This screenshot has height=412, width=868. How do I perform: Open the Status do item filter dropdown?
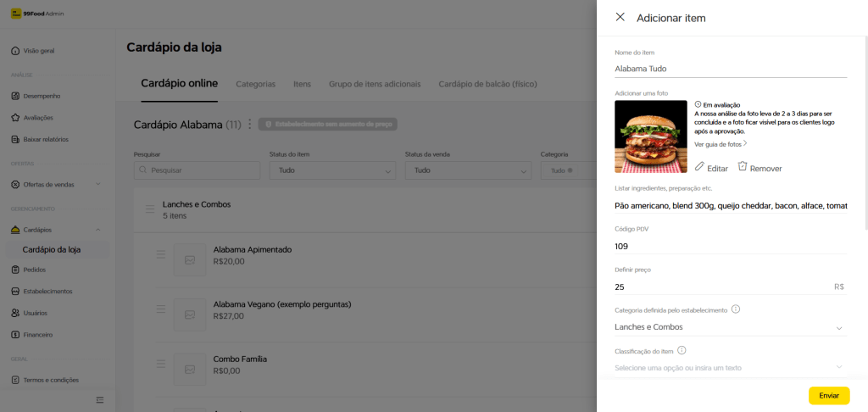tap(332, 170)
